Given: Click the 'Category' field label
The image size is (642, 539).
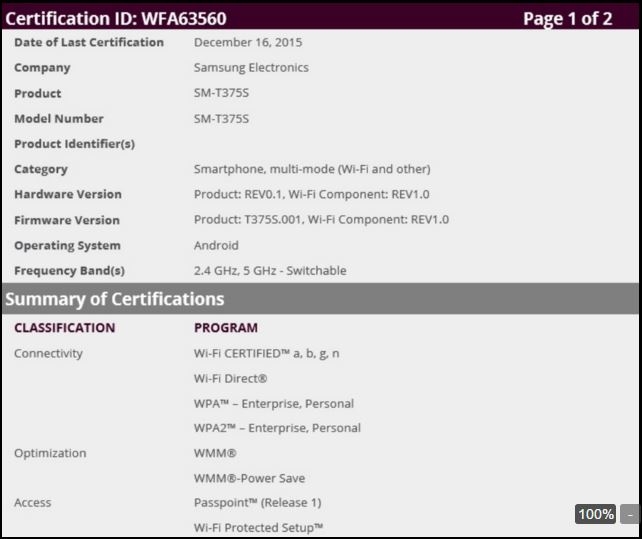Looking at the screenshot, I should (41, 169).
